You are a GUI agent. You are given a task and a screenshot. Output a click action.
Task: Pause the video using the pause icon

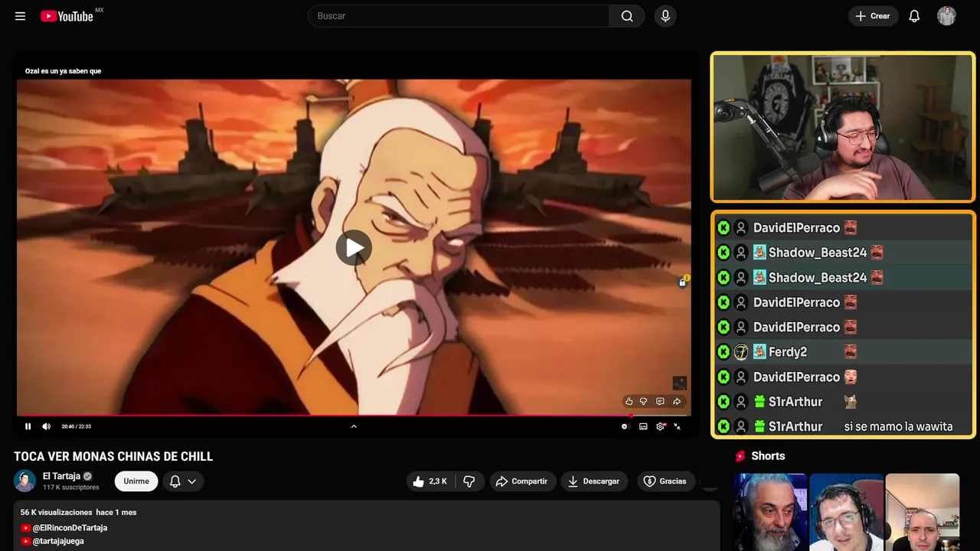click(x=28, y=426)
